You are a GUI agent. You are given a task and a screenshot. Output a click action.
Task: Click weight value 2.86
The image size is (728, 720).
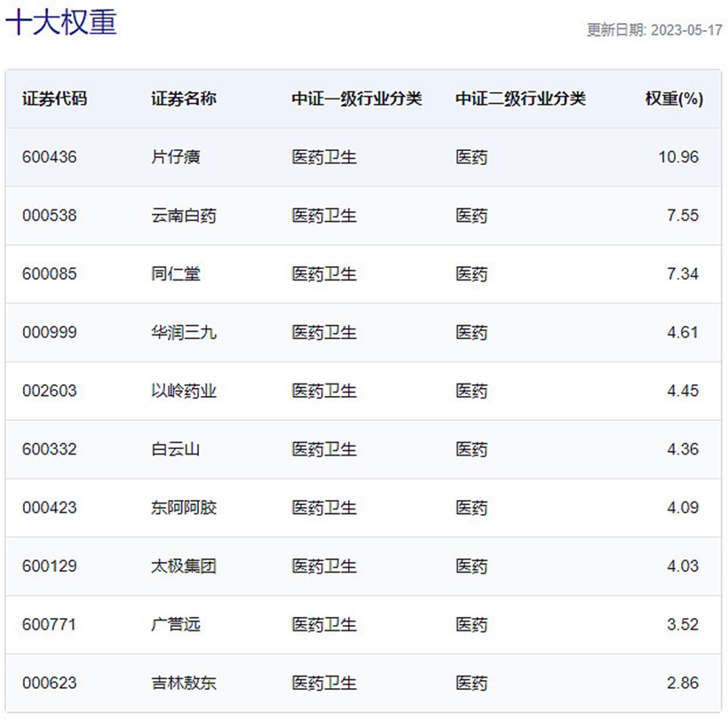(x=683, y=684)
